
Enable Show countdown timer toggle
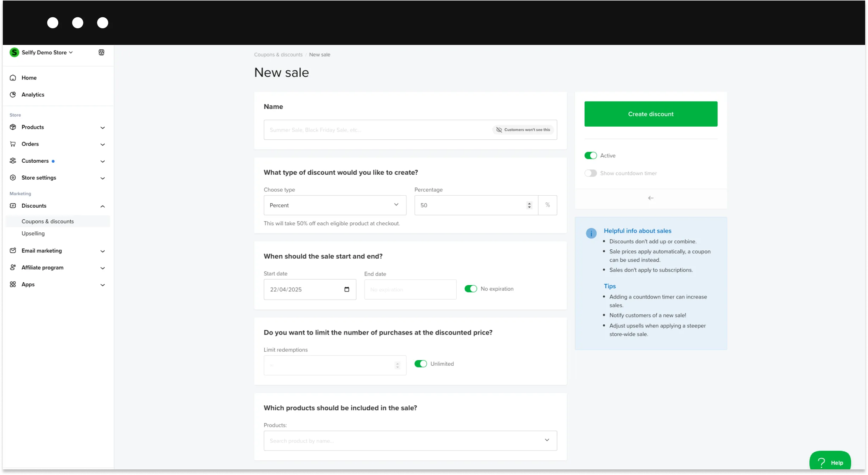[x=590, y=173]
